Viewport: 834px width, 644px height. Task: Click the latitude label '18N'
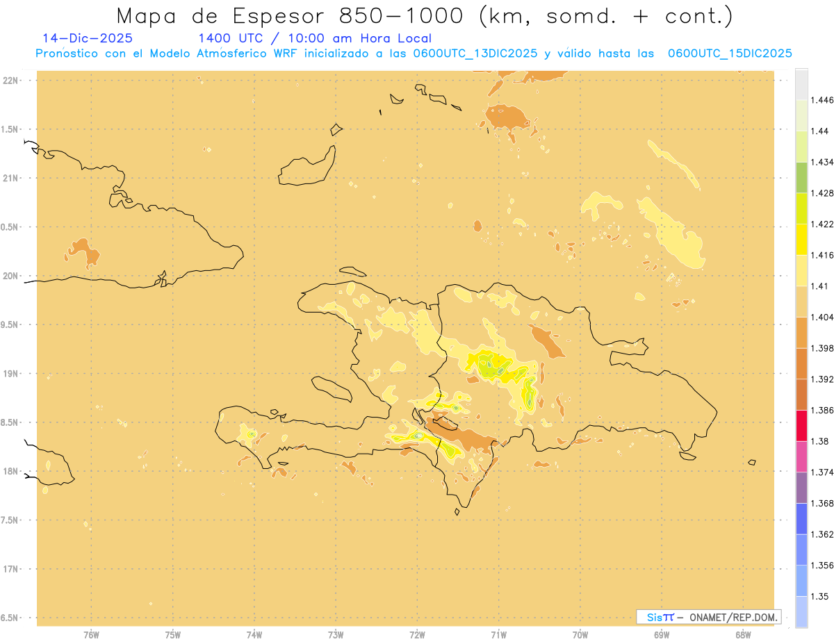11,471
